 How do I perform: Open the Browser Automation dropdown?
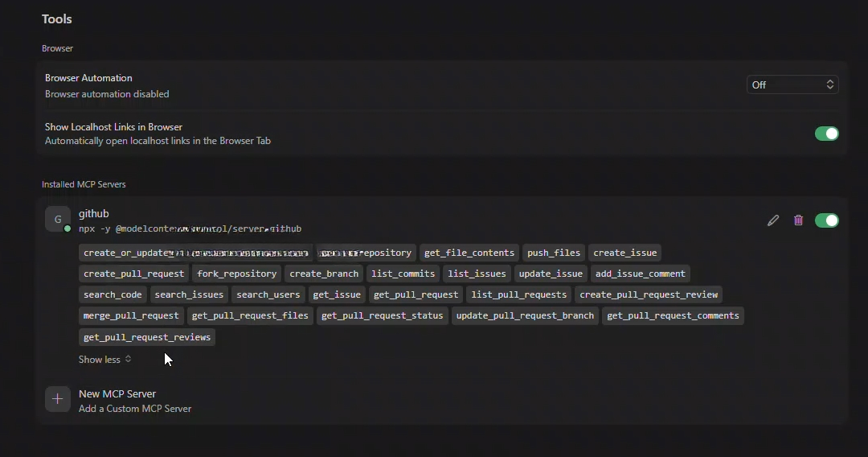click(x=792, y=84)
